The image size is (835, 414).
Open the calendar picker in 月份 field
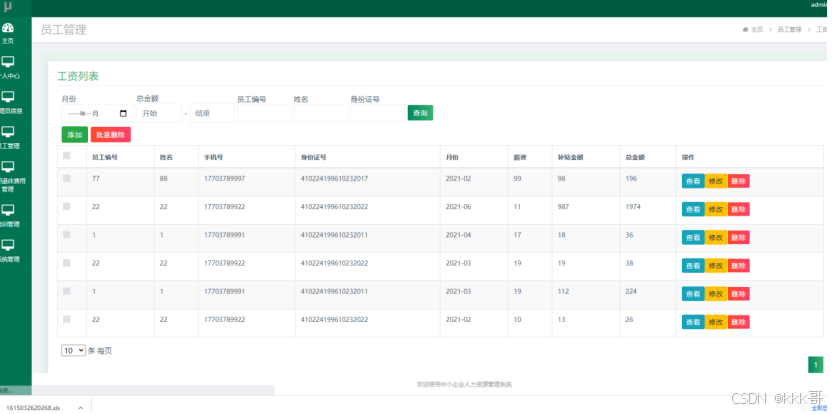124,113
